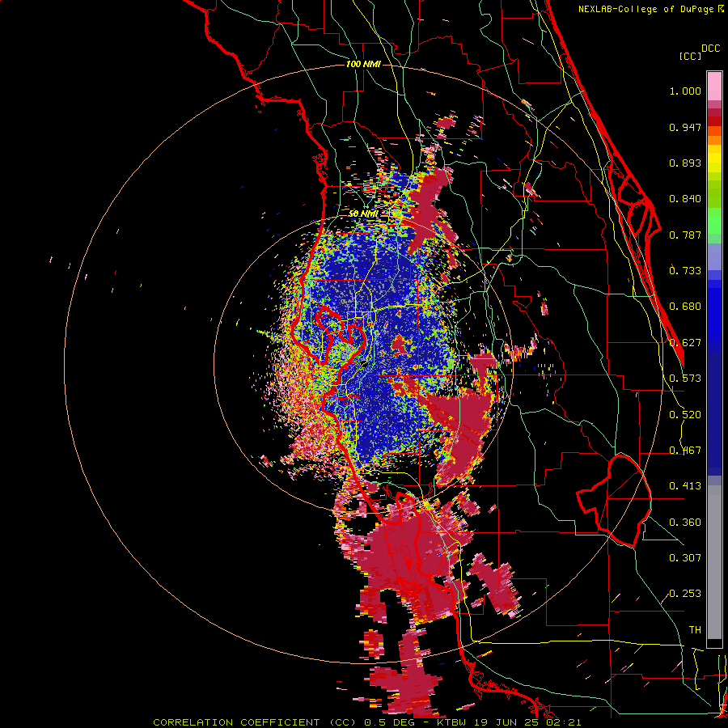
Task: Click the yellow segment of the color bar
Action: pos(714,160)
